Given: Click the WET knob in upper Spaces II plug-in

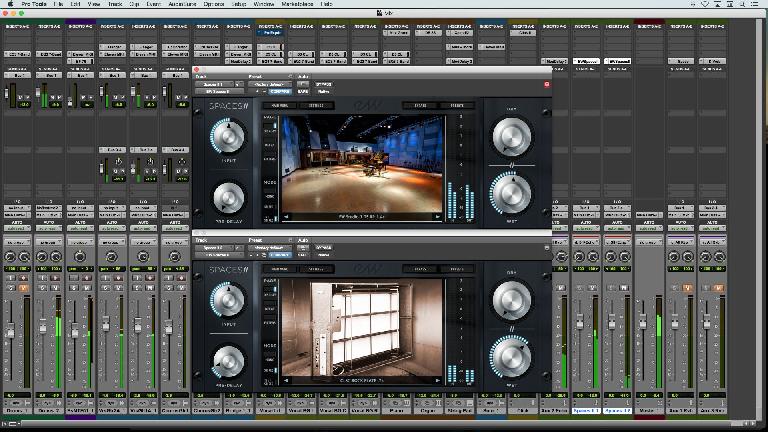Looking at the screenshot, I should [x=511, y=194].
